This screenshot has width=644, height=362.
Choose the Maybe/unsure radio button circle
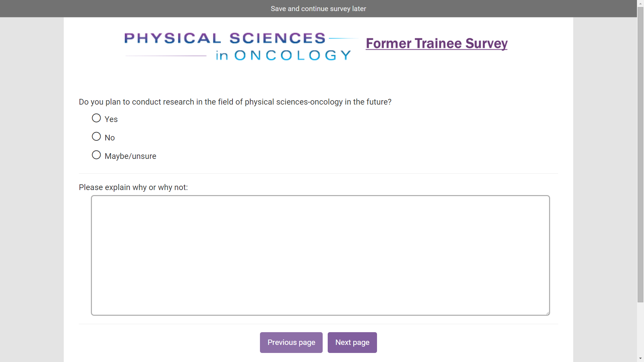pyautogui.click(x=96, y=155)
